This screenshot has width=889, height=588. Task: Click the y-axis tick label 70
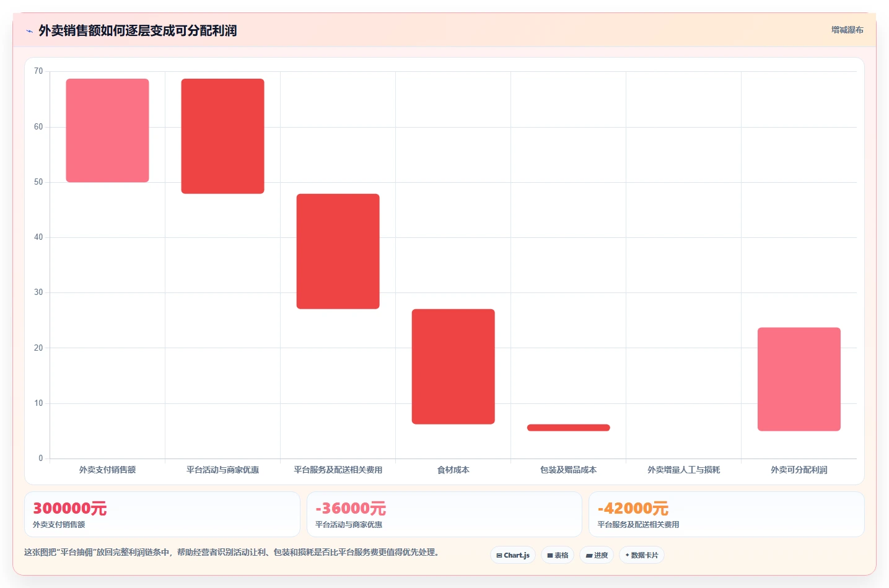38,71
